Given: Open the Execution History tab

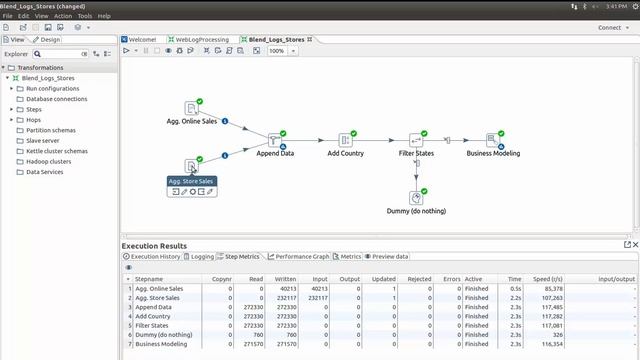Looking at the screenshot, I should tap(151, 256).
